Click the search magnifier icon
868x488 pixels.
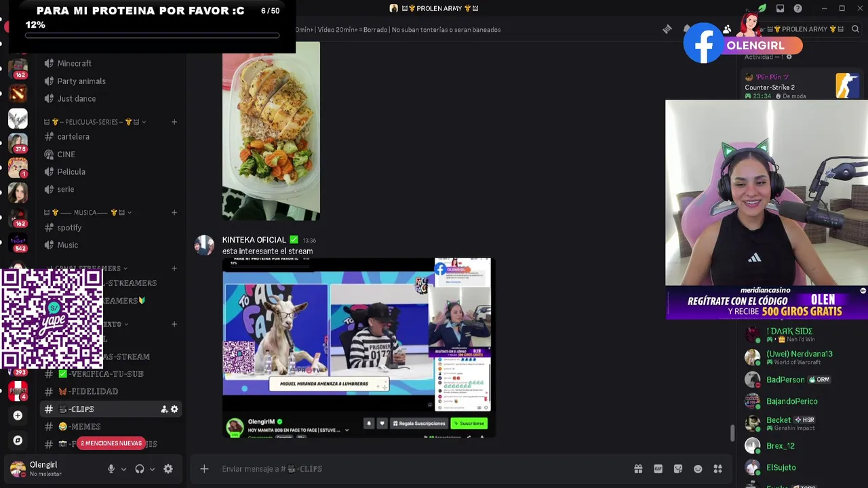pos(855,29)
